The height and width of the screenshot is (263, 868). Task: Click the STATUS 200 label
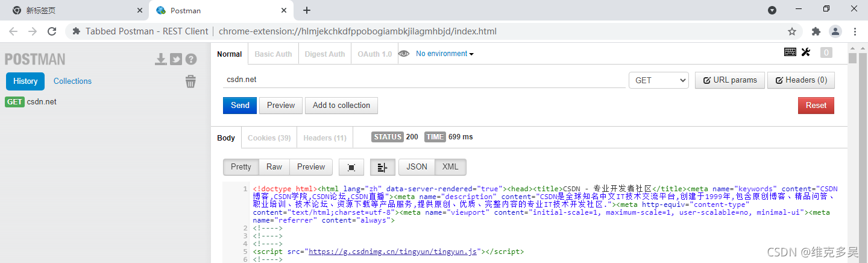coord(395,137)
